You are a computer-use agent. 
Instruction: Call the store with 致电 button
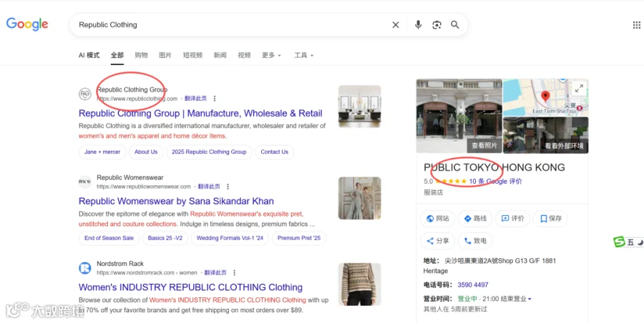[x=475, y=241]
